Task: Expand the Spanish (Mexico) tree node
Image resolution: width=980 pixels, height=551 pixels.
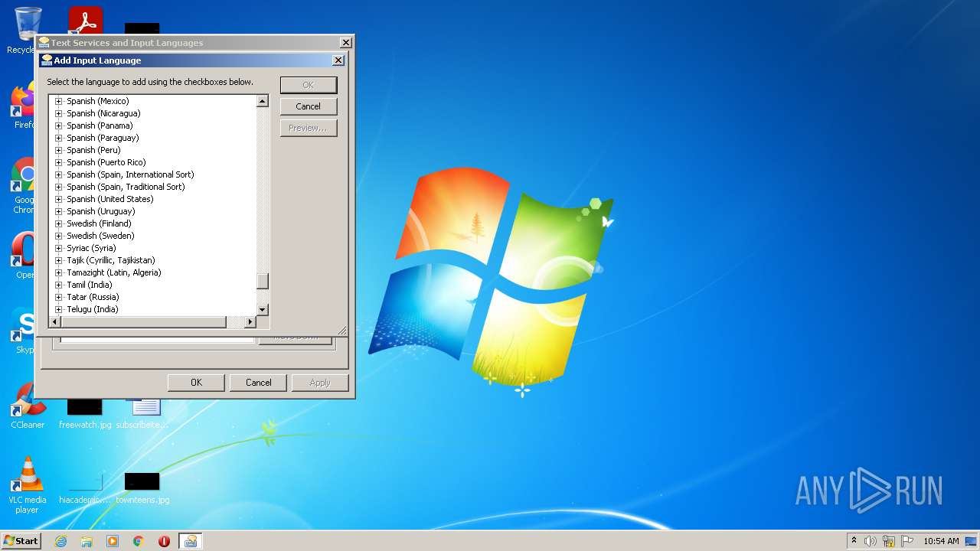Action: coord(58,101)
